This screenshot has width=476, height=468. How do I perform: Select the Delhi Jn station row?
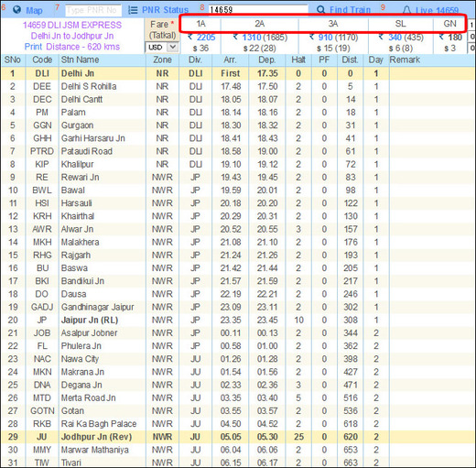coord(237,73)
